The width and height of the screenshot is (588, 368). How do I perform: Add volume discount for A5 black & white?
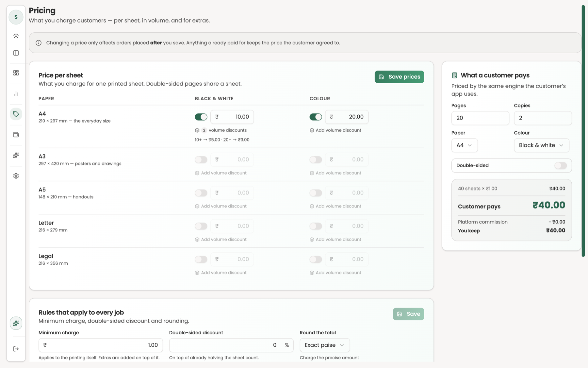[220, 206]
